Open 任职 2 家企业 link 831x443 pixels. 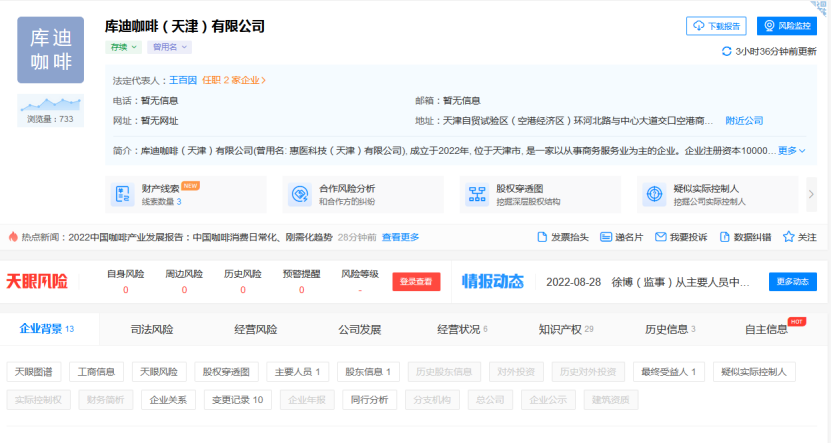[234, 81]
